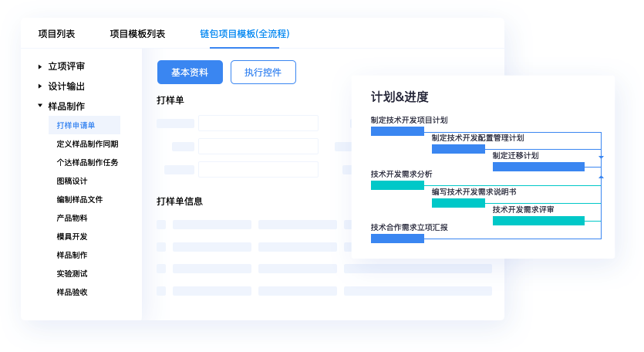Open the 项目列表 tab
Image resolution: width=644 pixels, height=352 pixels.
[56, 34]
